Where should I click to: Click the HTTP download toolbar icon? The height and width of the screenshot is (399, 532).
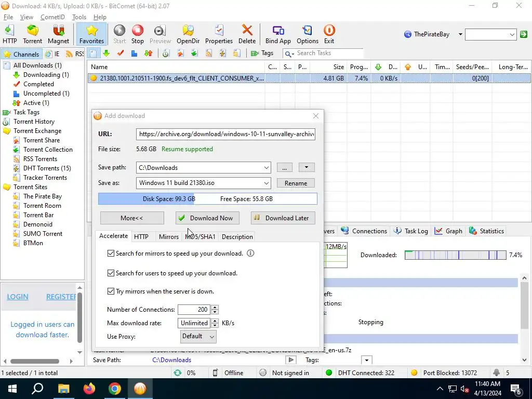[9, 34]
